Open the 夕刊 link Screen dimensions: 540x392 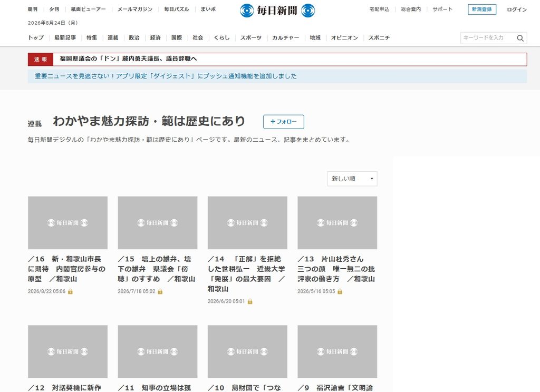[x=54, y=9]
